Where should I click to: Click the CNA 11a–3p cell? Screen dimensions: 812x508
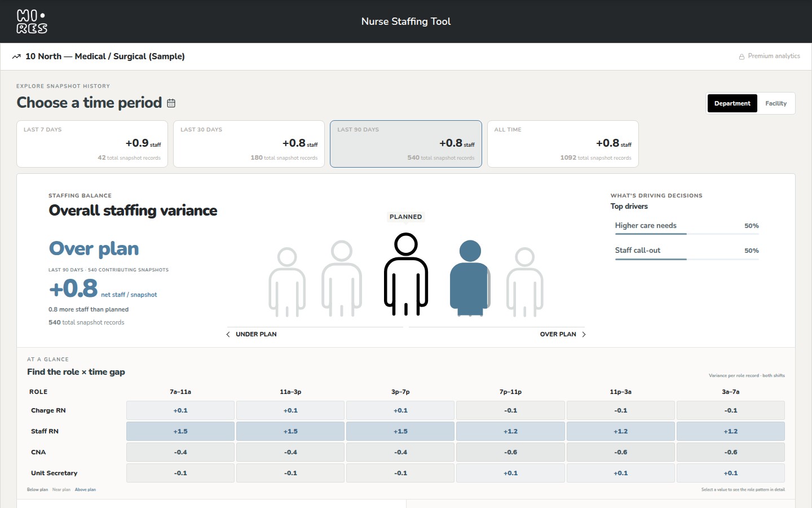pos(290,452)
